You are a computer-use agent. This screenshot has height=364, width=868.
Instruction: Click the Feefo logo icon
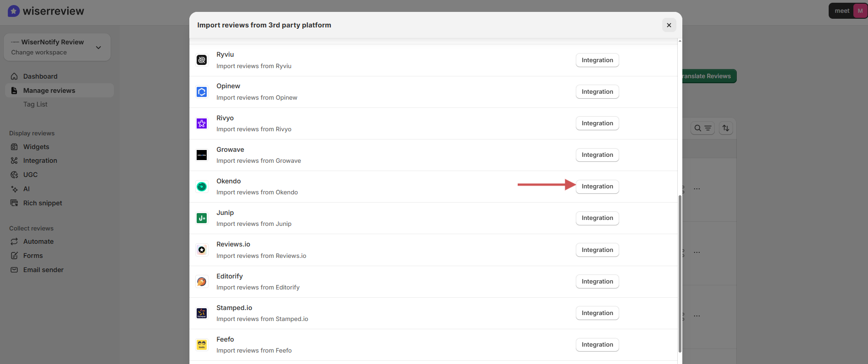tap(202, 345)
